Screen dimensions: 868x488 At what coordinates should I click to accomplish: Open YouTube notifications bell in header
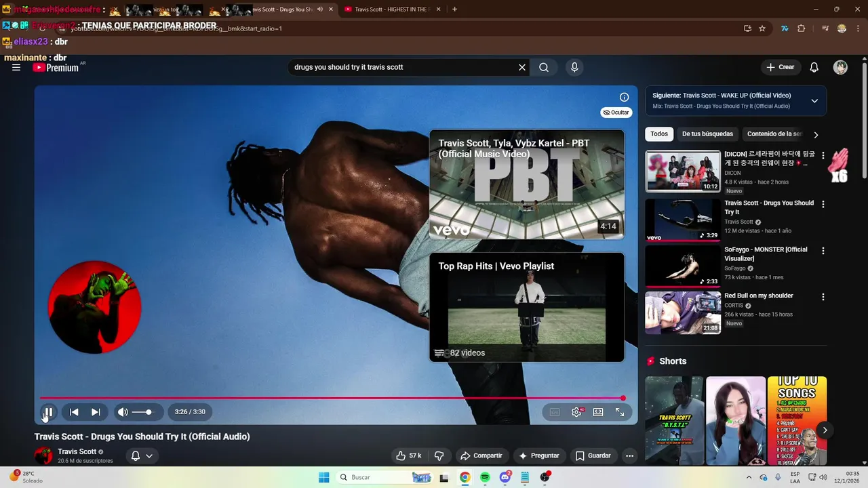tap(814, 67)
